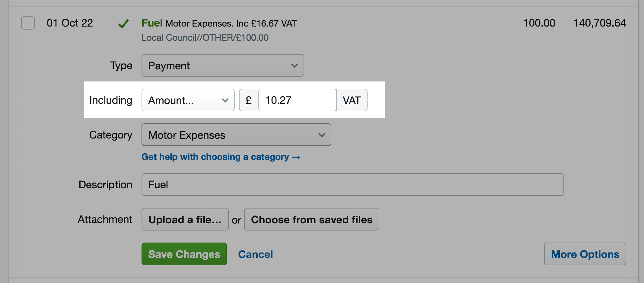Open the Category dropdown showing Motor Expenses
This screenshot has height=283, width=644.
[236, 135]
